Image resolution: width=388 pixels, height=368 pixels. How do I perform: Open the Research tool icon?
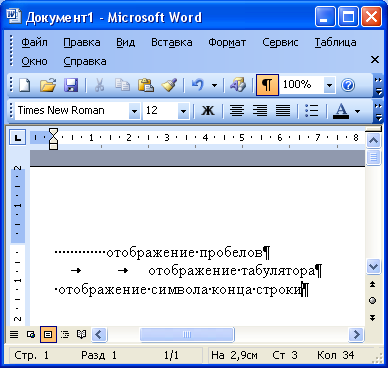pyautogui.click(x=238, y=85)
